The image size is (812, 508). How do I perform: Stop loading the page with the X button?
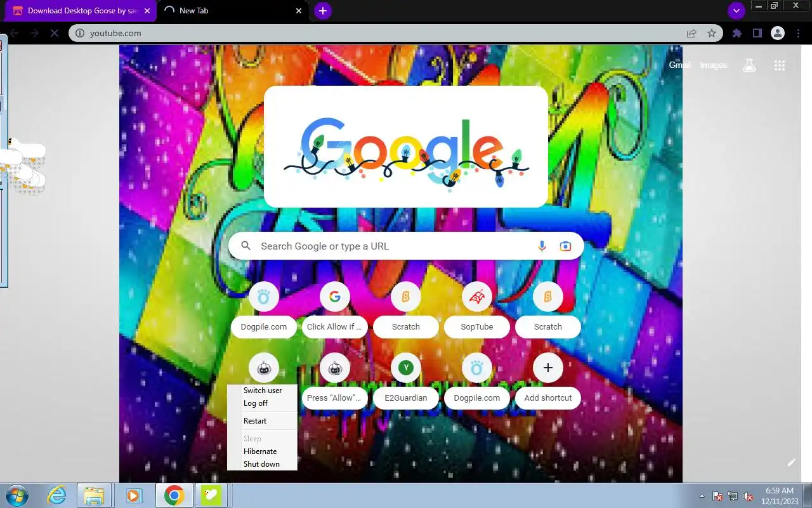click(55, 33)
